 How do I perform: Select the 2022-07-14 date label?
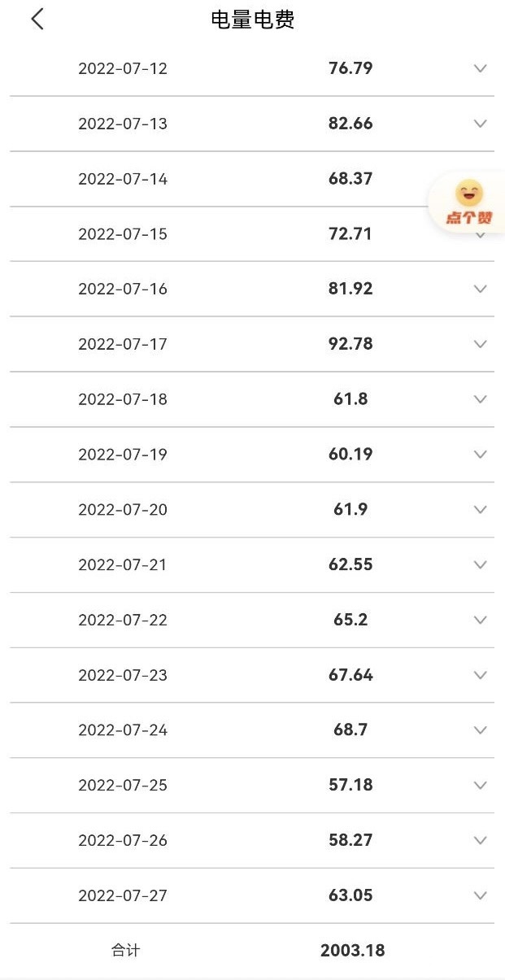click(x=123, y=179)
